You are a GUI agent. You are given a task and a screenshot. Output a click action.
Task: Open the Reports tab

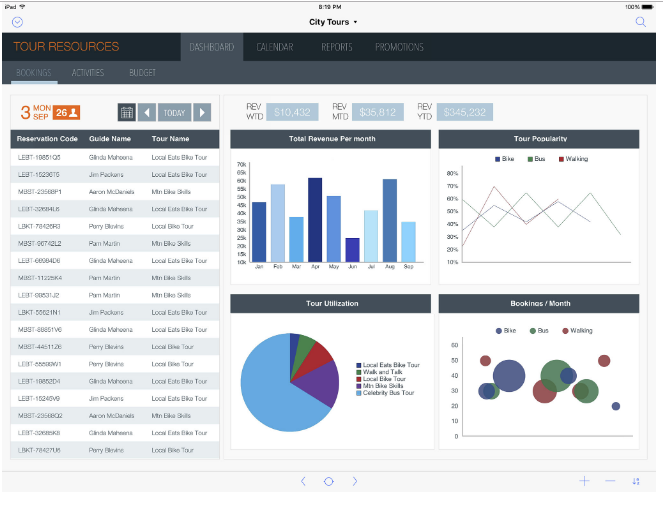click(x=337, y=47)
